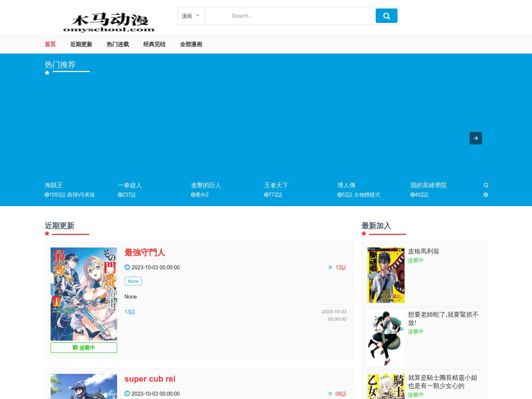Viewport: 532px width, 399px height.
Task: Open chapter 1093話 路飛VS黃猿
Action: pyautogui.click(x=72, y=195)
